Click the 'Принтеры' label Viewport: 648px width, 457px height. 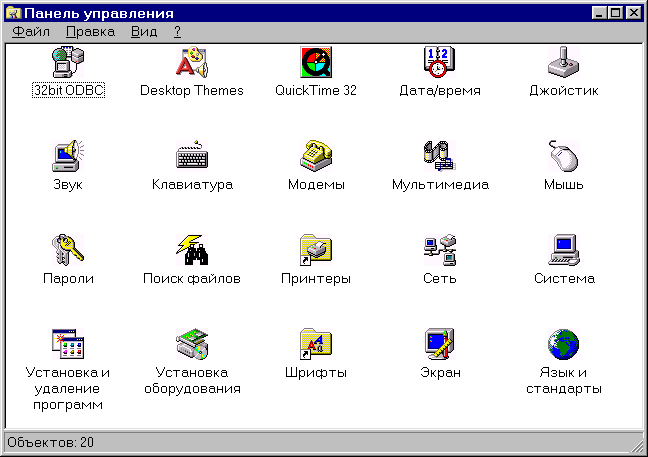[316, 278]
